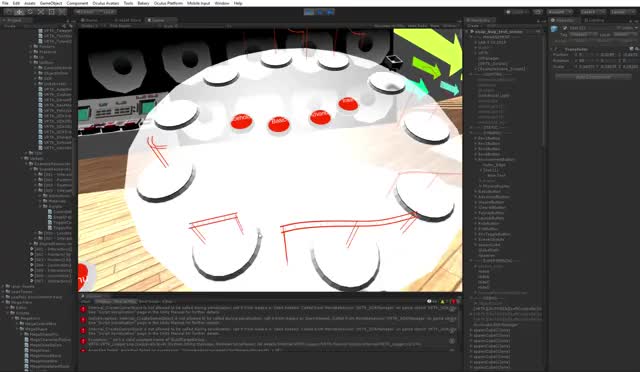Open the Gizmos dropdown in Game view
Screen dimensions: 640x372
tap(450, 26)
